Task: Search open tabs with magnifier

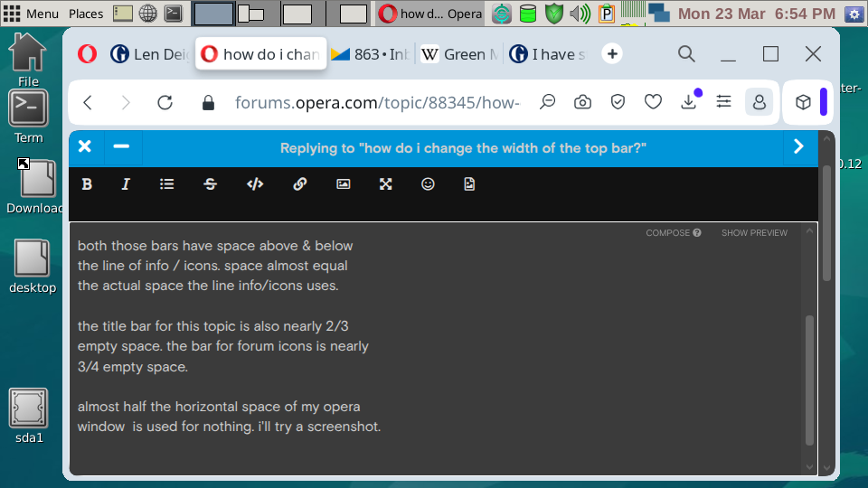Action: 686,53
